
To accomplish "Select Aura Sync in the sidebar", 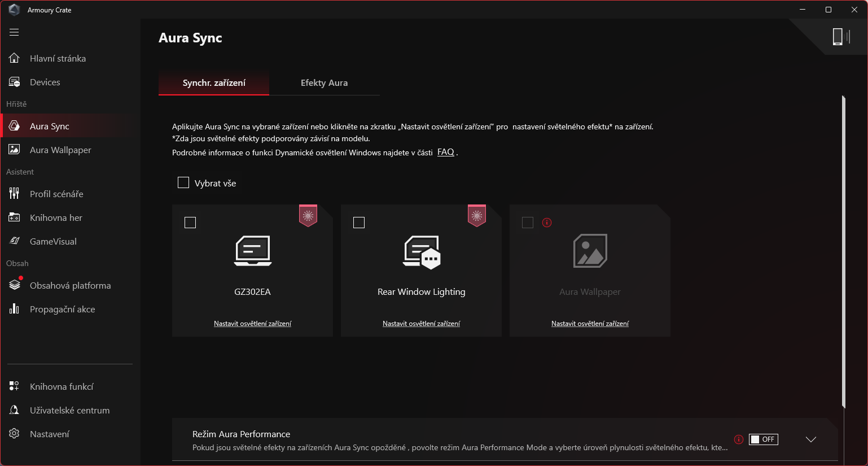I will tap(70, 126).
